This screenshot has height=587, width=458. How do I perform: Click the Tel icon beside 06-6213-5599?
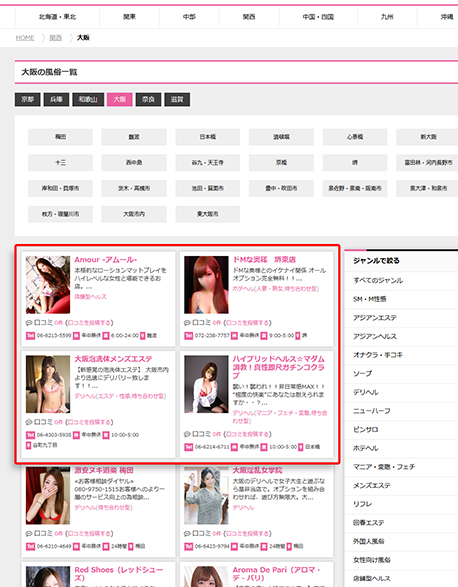point(30,336)
